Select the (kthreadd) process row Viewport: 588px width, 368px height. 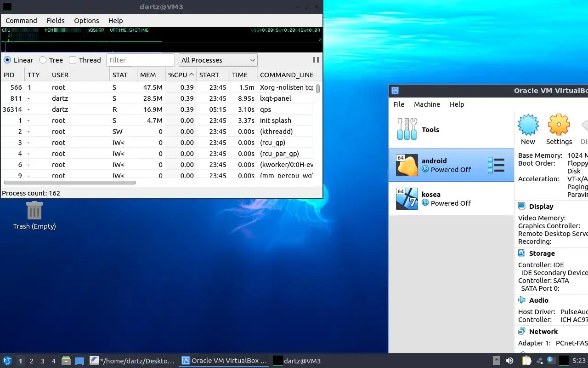pos(157,131)
